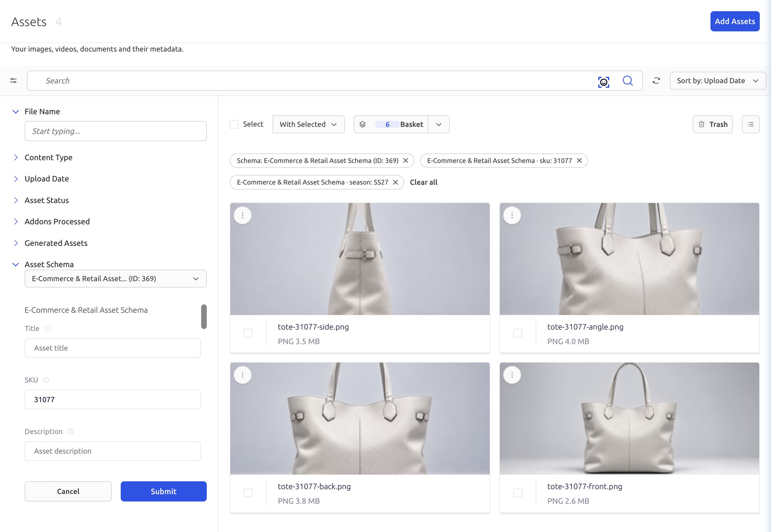Remove the sku: 31077 filter chip
Image resolution: width=771 pixels, height=532 pixels.
click(579, 161)
